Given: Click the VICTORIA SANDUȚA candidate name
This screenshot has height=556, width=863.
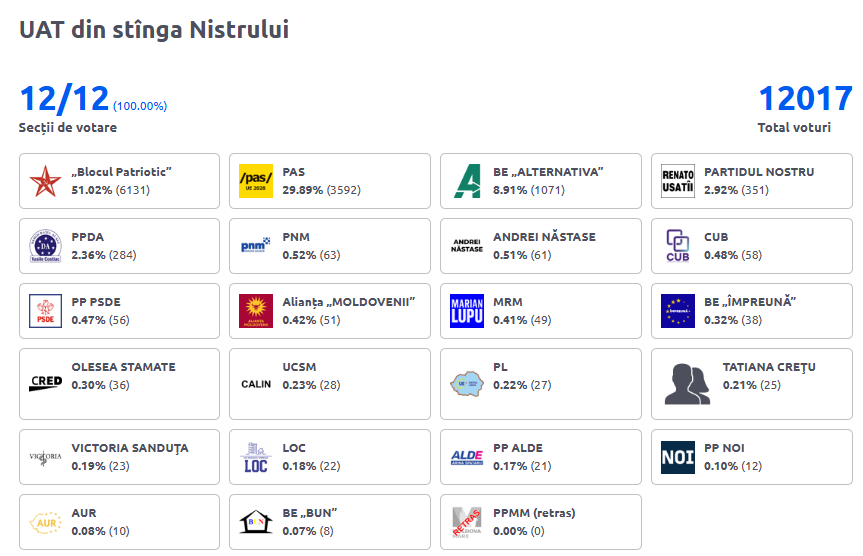Looking at the screenshot, I should (130, 448).
